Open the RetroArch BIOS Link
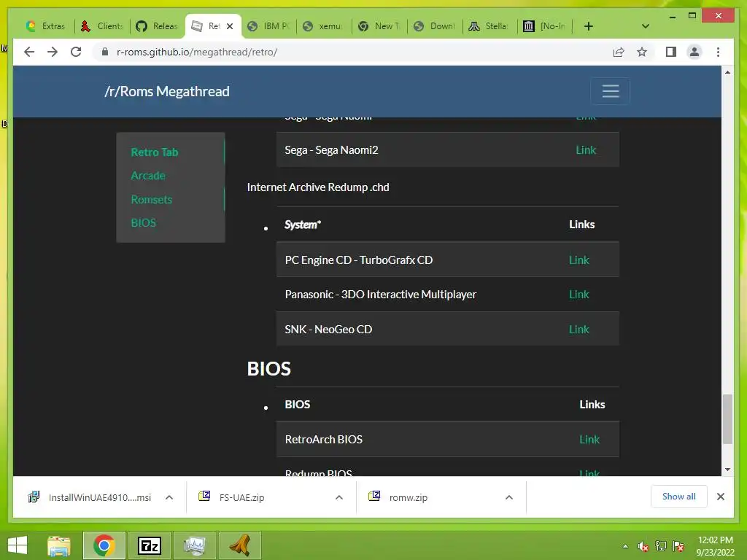747x560 pixels. pyautogui.click(x=589, y=439)
